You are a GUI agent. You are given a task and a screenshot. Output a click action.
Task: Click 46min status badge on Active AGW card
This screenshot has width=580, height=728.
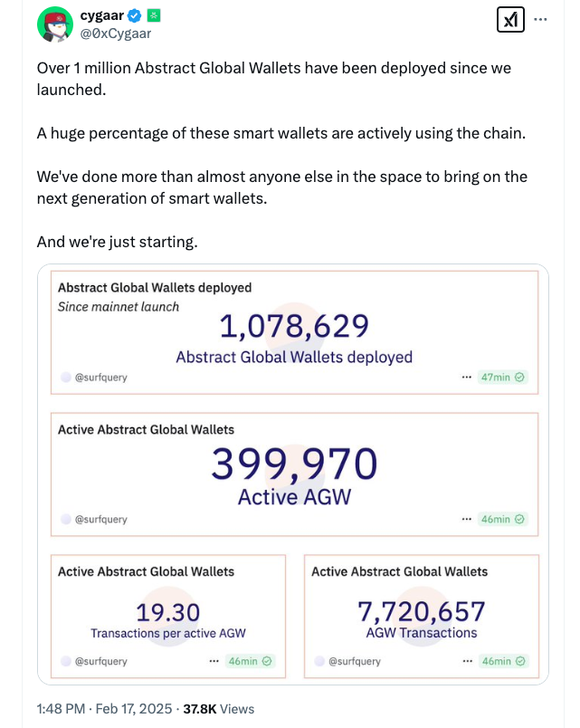[x=502, y=520]
